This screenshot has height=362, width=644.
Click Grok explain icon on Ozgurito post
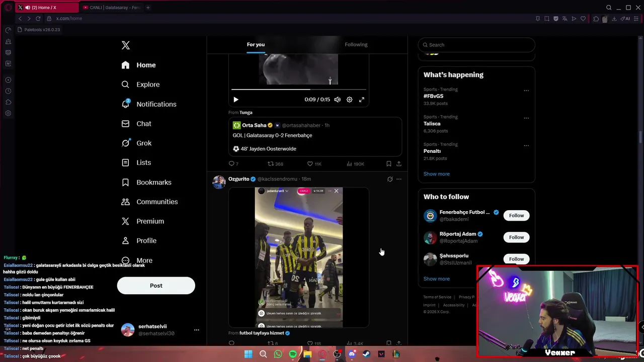[390, 179]
